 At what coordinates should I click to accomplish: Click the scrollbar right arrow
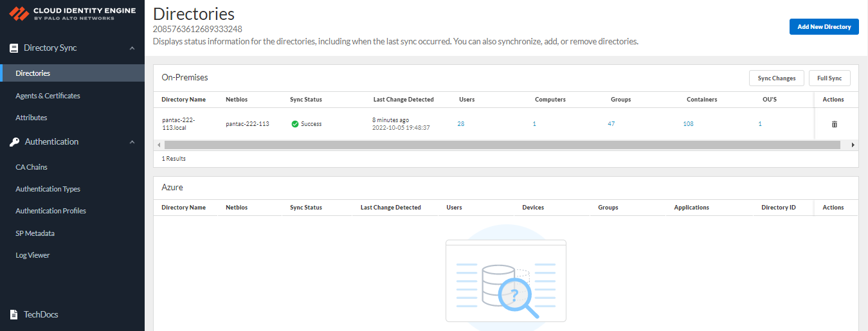click(x=853, y=145)
